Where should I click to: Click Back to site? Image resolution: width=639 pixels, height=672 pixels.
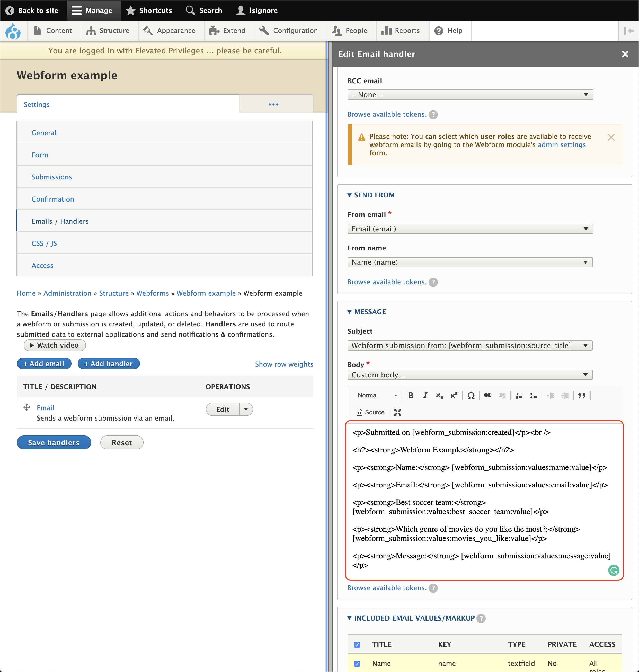point(32,10)
